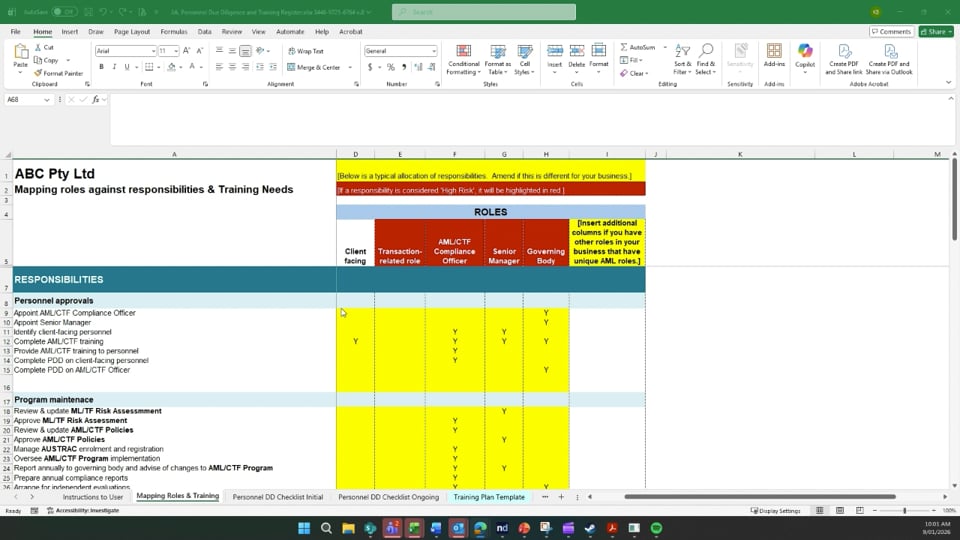The image size is (960, 540).
Task: Switch to Normal view in status bar
Action: click(x=820, y=511)
